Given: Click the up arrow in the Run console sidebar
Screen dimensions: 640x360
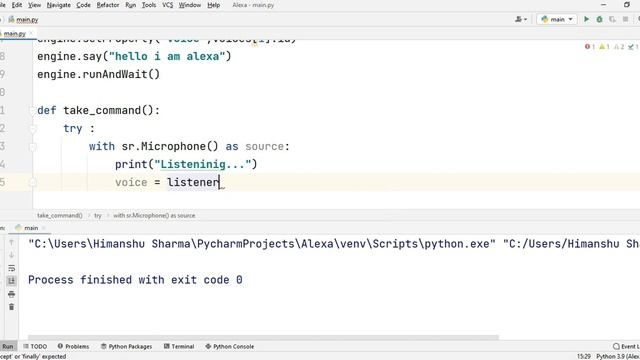Looking at the screenshot, I should click(11, 242).
